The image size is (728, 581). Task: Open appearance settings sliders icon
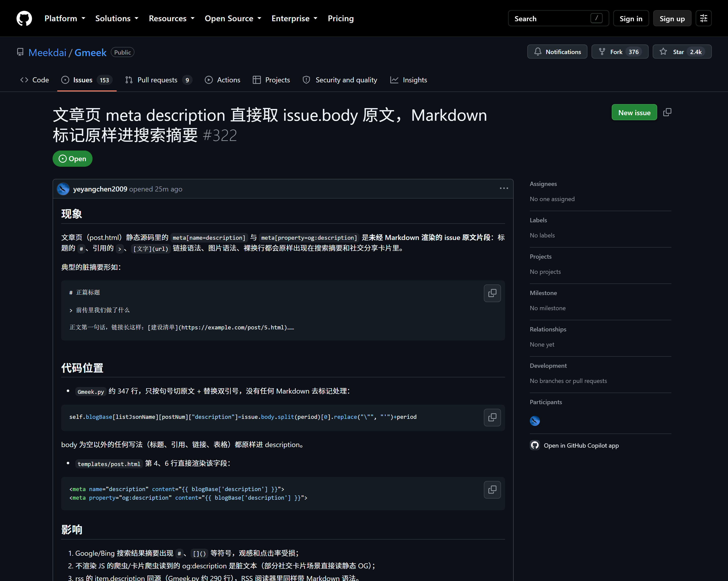click(704, 18)
